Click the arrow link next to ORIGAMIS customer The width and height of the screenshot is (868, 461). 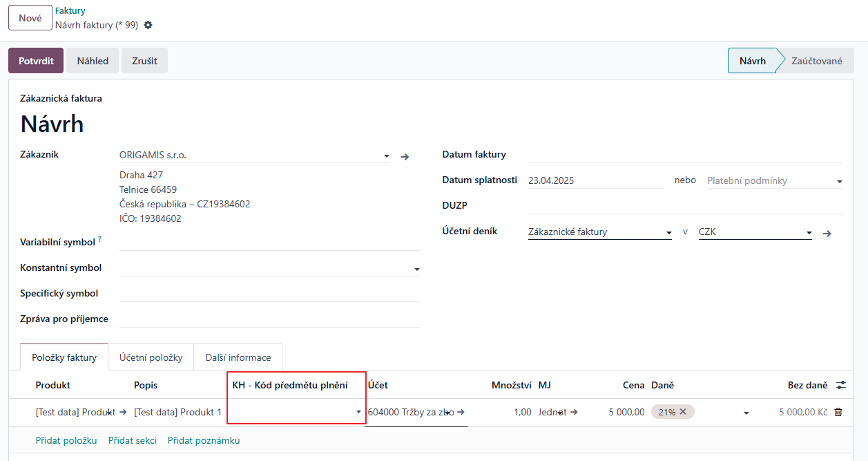[x=405, y=157]
